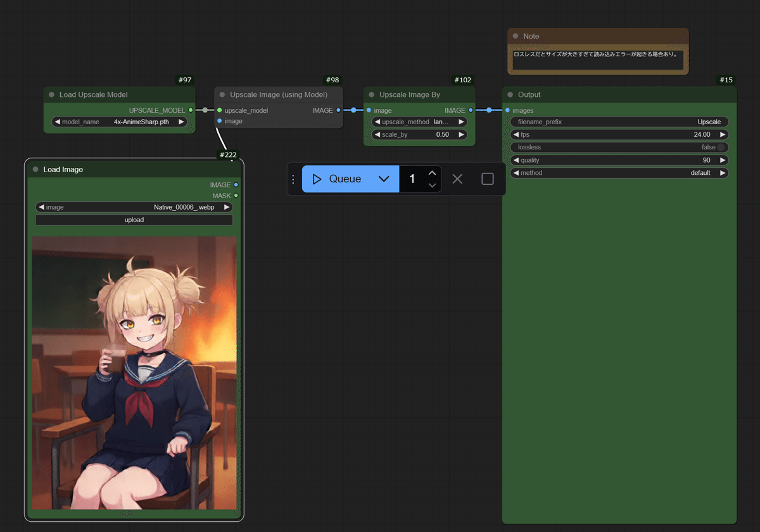The width and height of the screenshot is (760, 532).
Task: Increase scale_by with right arrow
Action: pyautogui.click(x=461, y=135)
